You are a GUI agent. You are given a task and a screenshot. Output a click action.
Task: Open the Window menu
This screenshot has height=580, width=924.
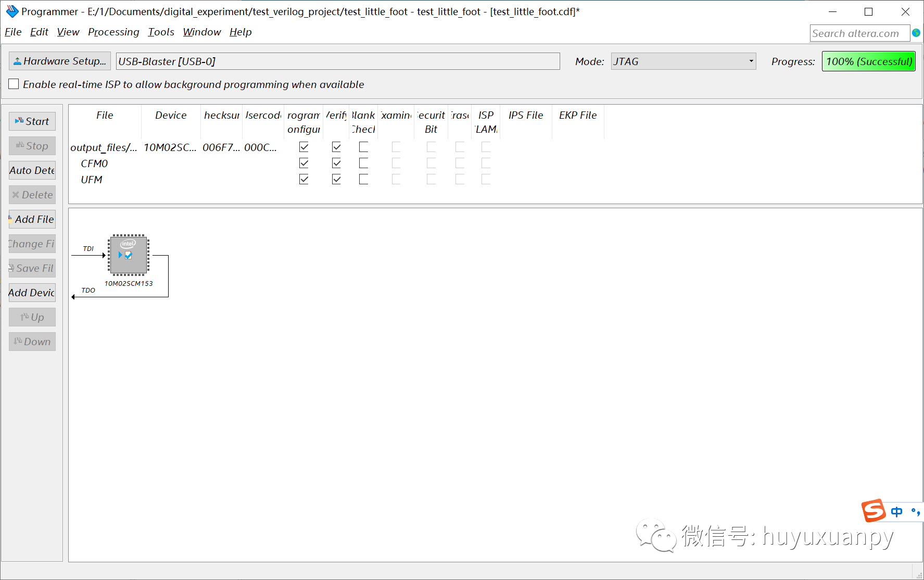(x=202, y=32)
